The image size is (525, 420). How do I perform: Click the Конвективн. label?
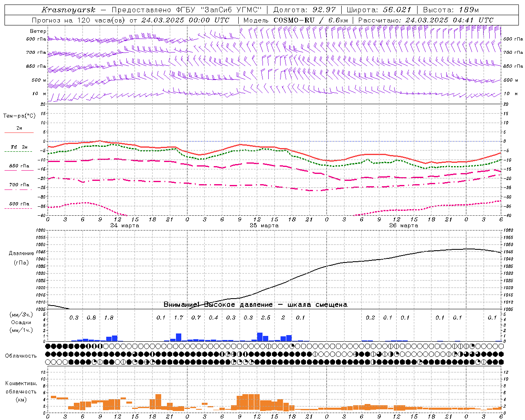21,383
